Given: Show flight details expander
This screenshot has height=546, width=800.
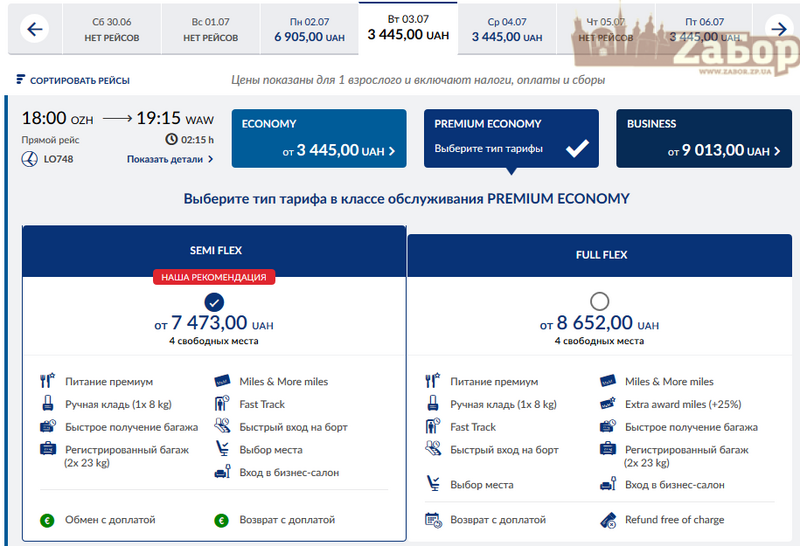Looking at the screenshot, I should 170,159.
